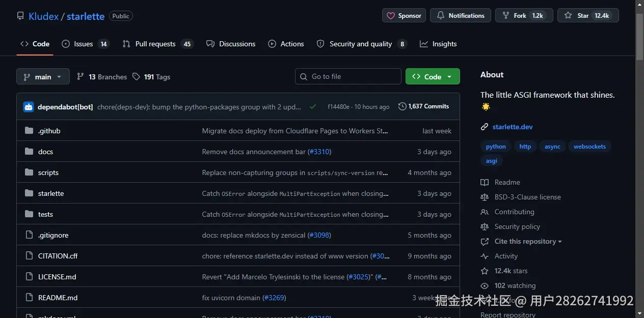
Task: Open the .gitignore file
Action: tap(53, 235)
